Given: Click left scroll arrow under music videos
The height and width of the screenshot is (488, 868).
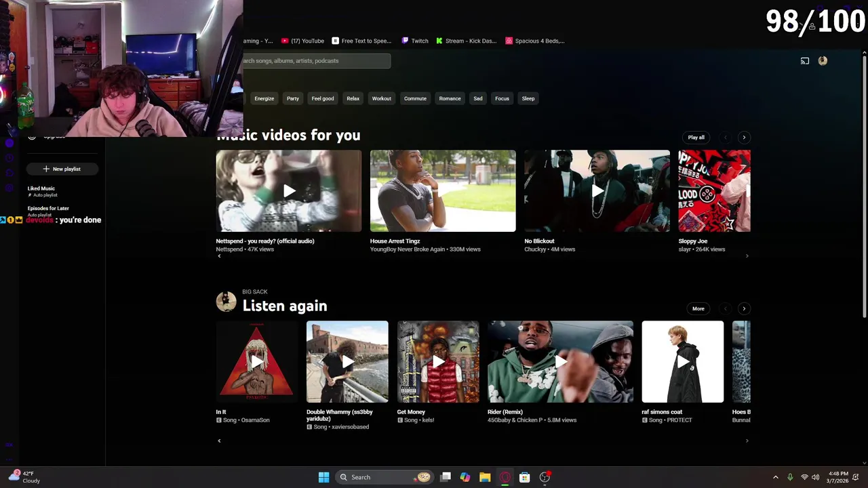Looking at the screenshot, I should point(219,256).
